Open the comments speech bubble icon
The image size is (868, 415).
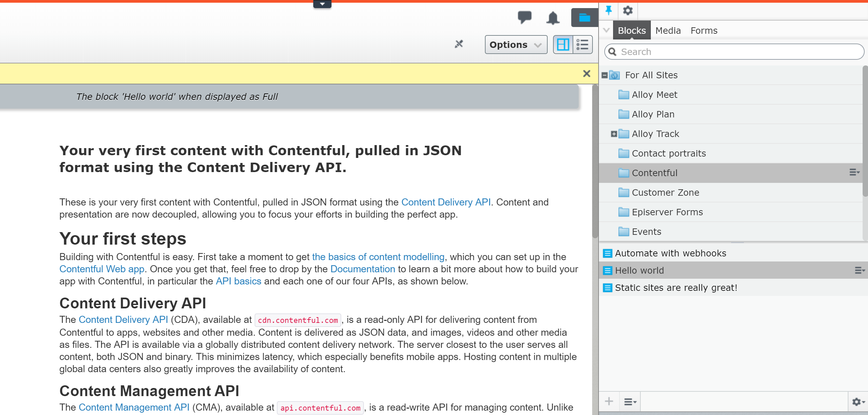[x=525, y=18]
